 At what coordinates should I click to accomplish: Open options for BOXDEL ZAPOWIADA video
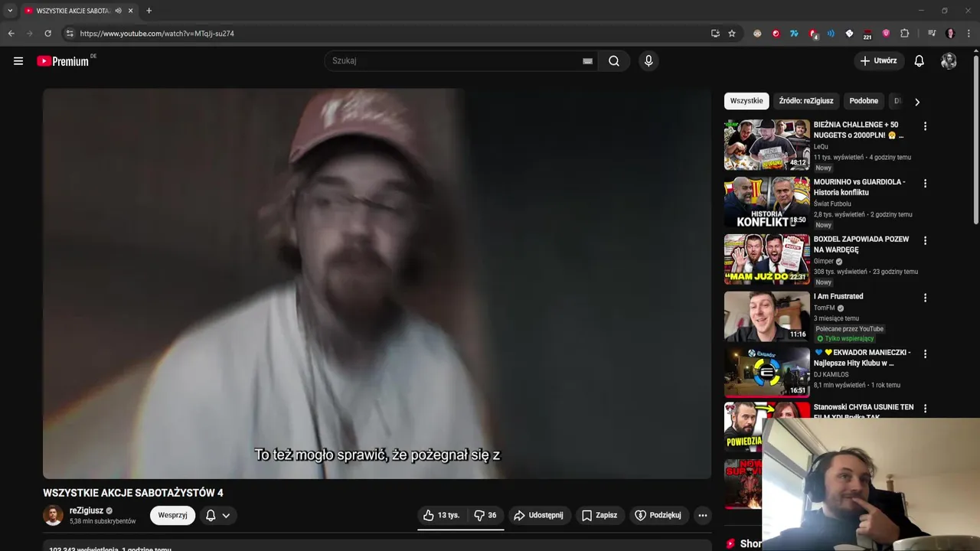pyautogui.click(x=925, y=240)
